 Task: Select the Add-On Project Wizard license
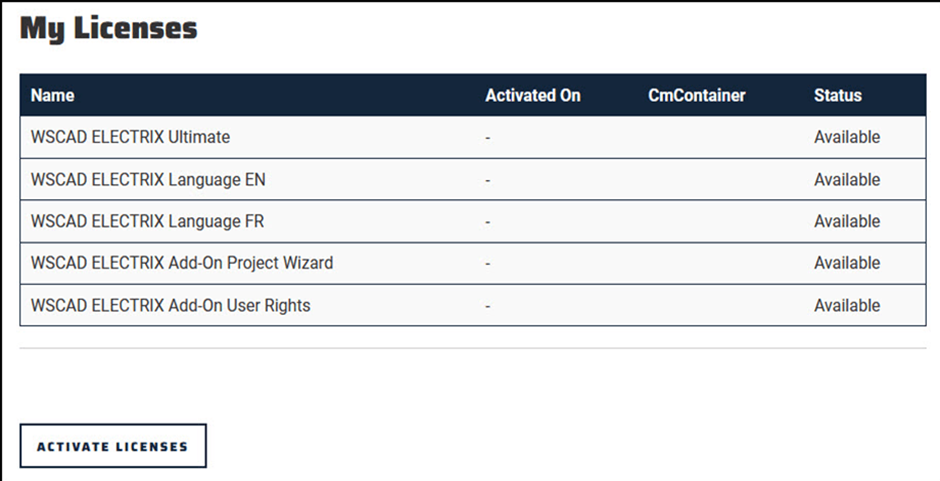pos(473,263)
